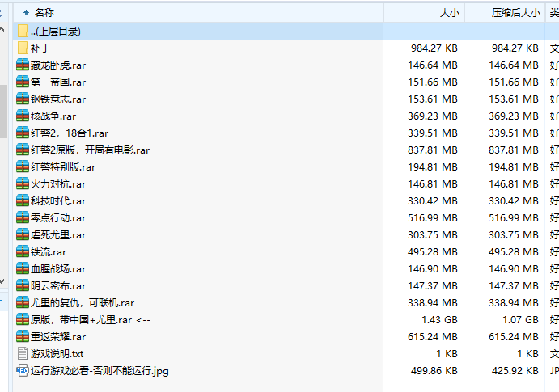The height and width of the screenshot is (392, 559).
Task: Click the archive icon of 铁流.rar
Action: [23, 251]
